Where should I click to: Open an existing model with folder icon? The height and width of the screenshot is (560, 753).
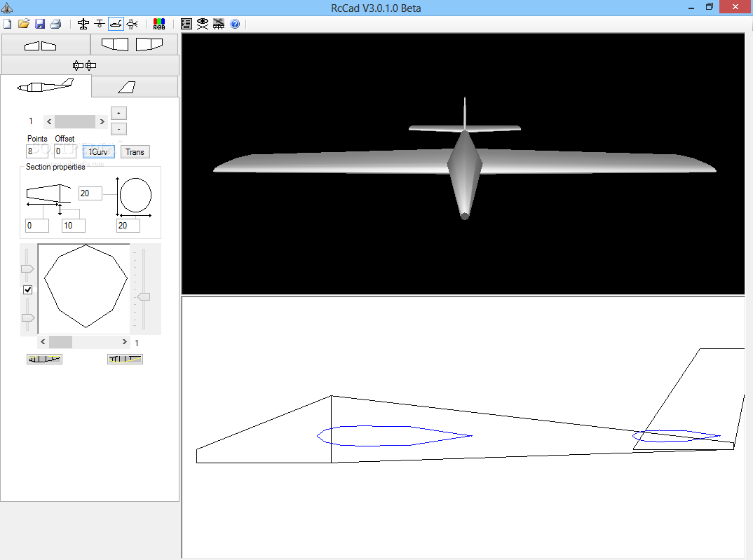(x=24, y=24)
